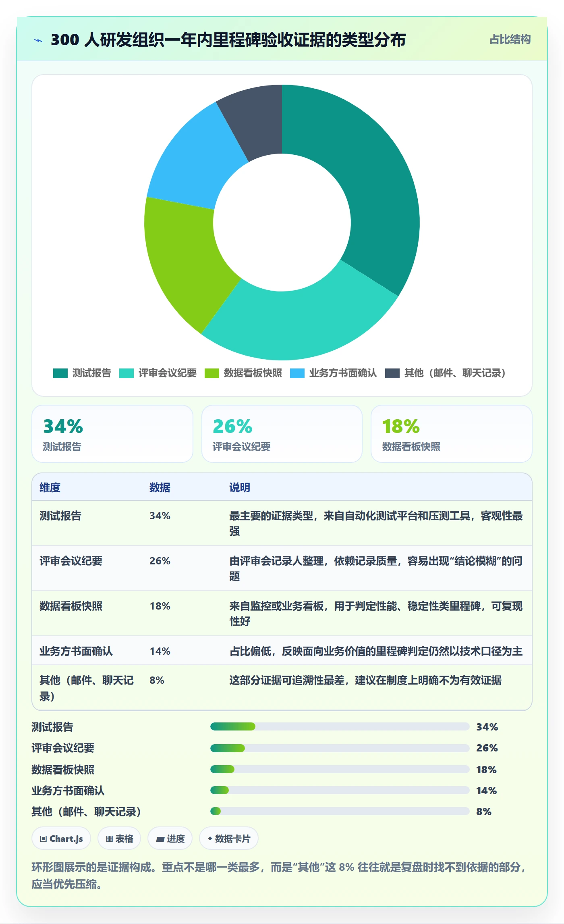Toggle the 其他(邮件、聊天记录) legend swatch
This screenshot has width=564, height=924.
click(x=392, y=373)
